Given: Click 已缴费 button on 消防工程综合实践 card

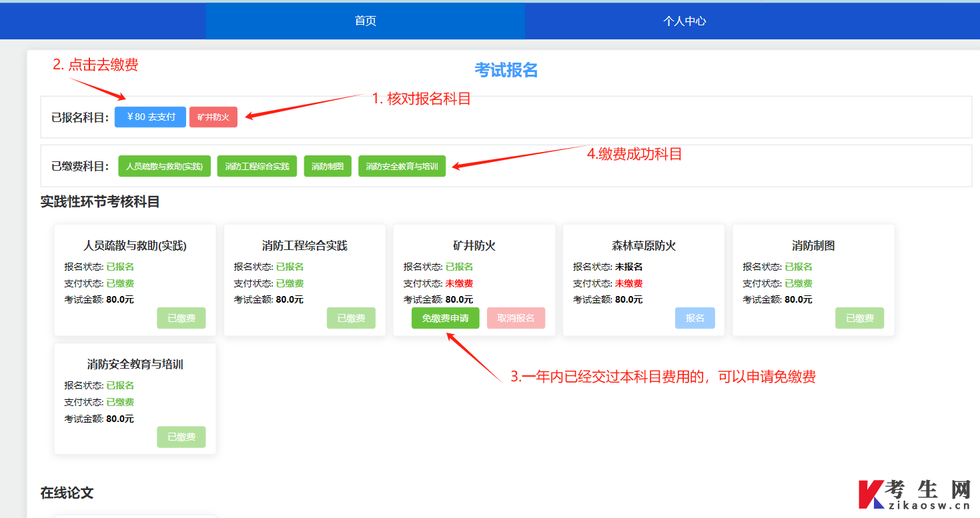Looking at the screenshot, I should click(x=351, y=318).
